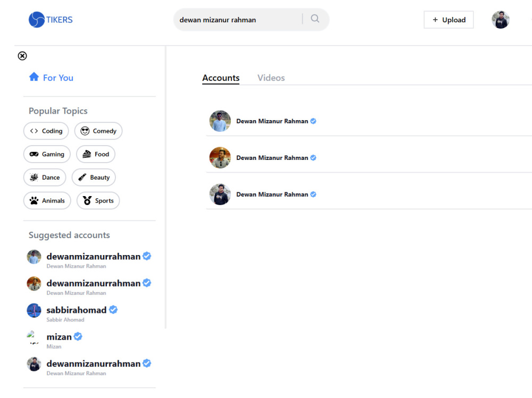Open second Dewan Mizanur Rahman result avatar
This screenshot has height=398, width=532.
[220, 158]
